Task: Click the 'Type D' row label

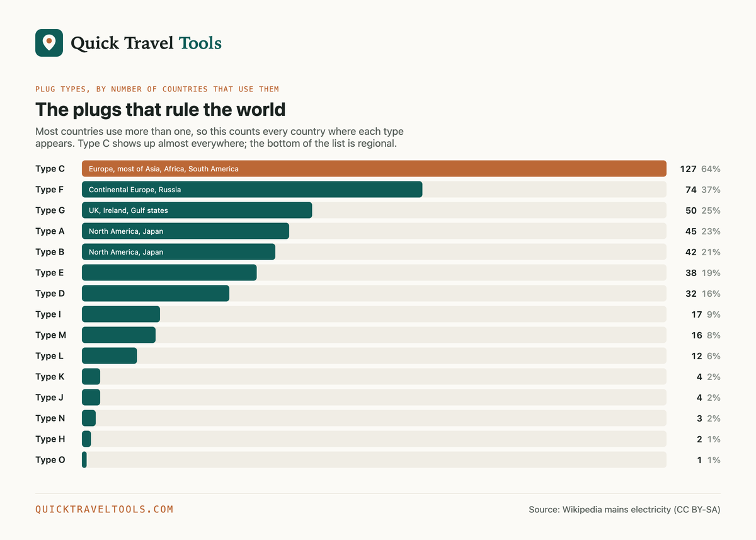Action: tap(50, 294)
